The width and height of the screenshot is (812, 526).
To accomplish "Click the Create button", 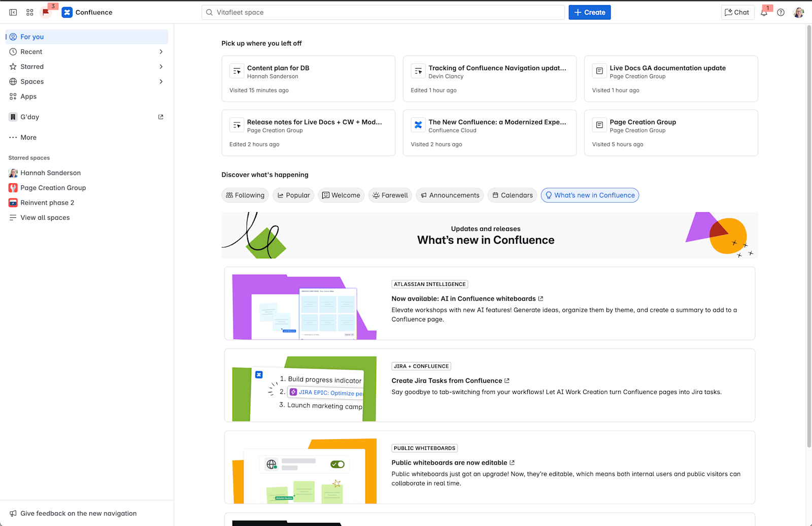I will pos(590,12).
